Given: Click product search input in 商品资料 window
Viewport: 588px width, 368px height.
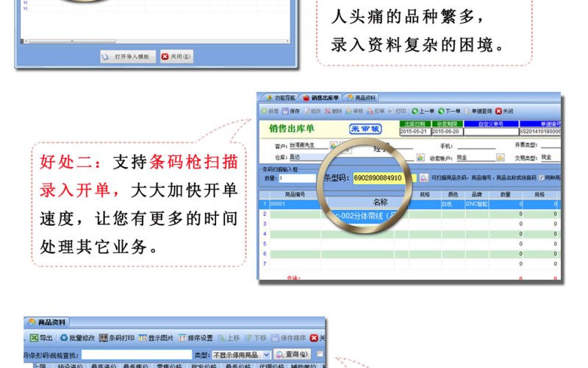Looking at the screenshot, I should pyautogui.click(x=137, y=355).
